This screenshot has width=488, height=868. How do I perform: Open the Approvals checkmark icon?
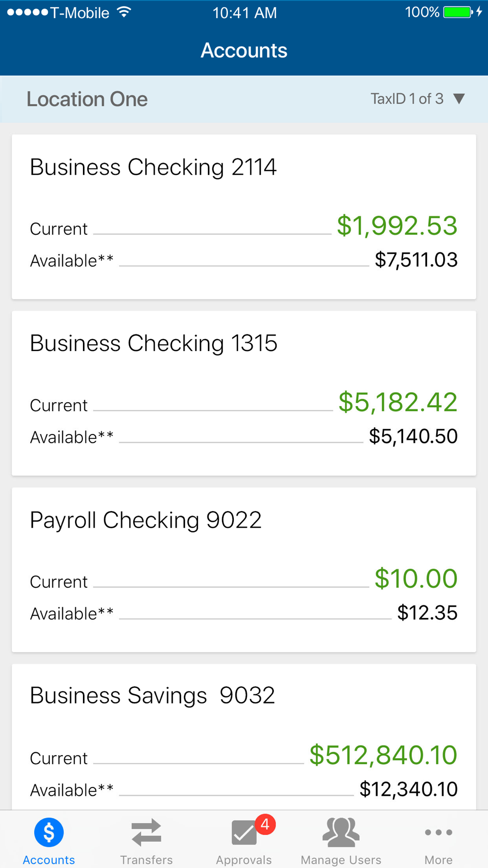pos(244,832)
